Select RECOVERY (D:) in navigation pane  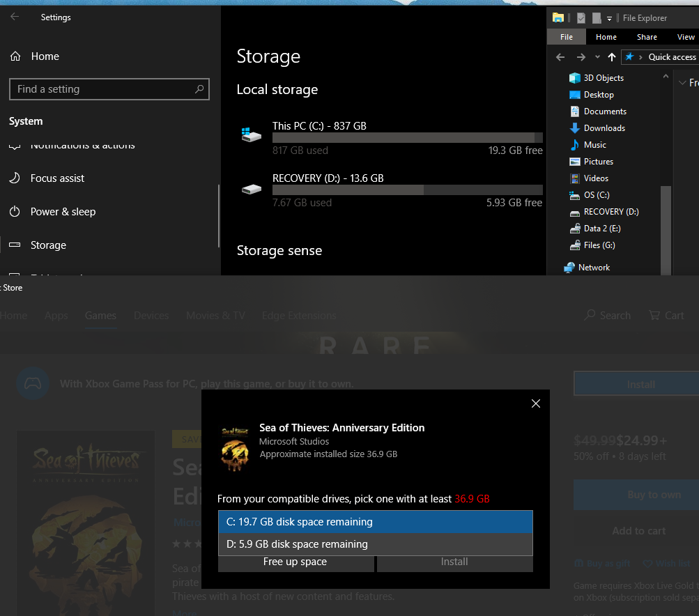click(604, 212)
